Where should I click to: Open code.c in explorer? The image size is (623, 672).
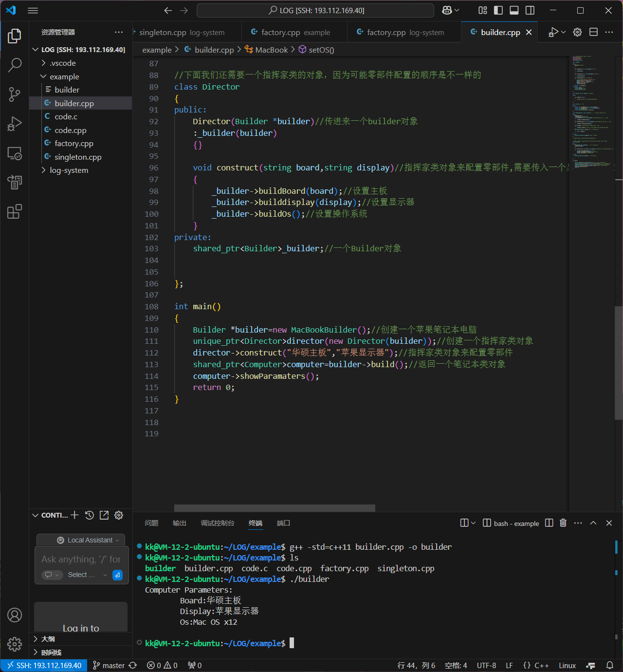(x=81, y=116)
